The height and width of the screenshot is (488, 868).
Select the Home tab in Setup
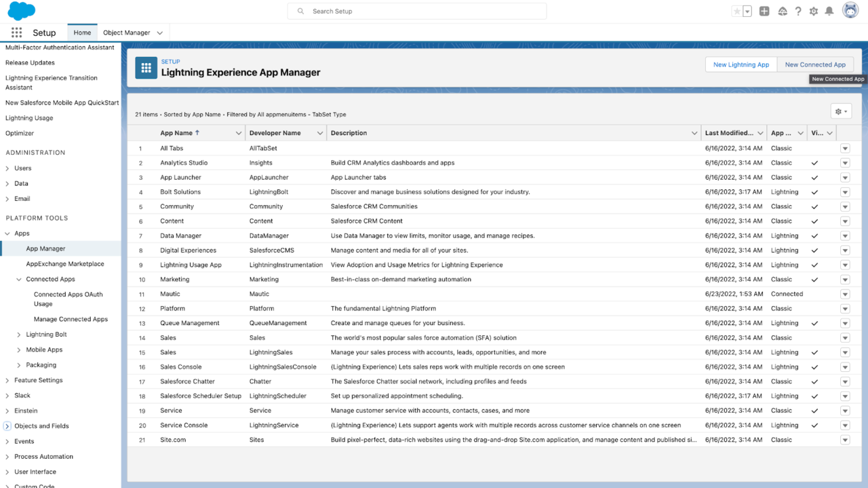(81, 32)
